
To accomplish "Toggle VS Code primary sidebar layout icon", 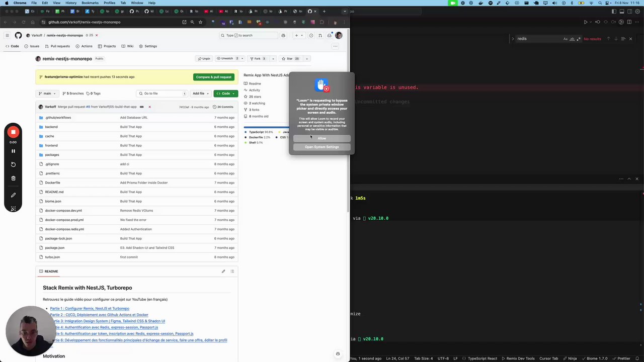I will click(x=614, y=12).
